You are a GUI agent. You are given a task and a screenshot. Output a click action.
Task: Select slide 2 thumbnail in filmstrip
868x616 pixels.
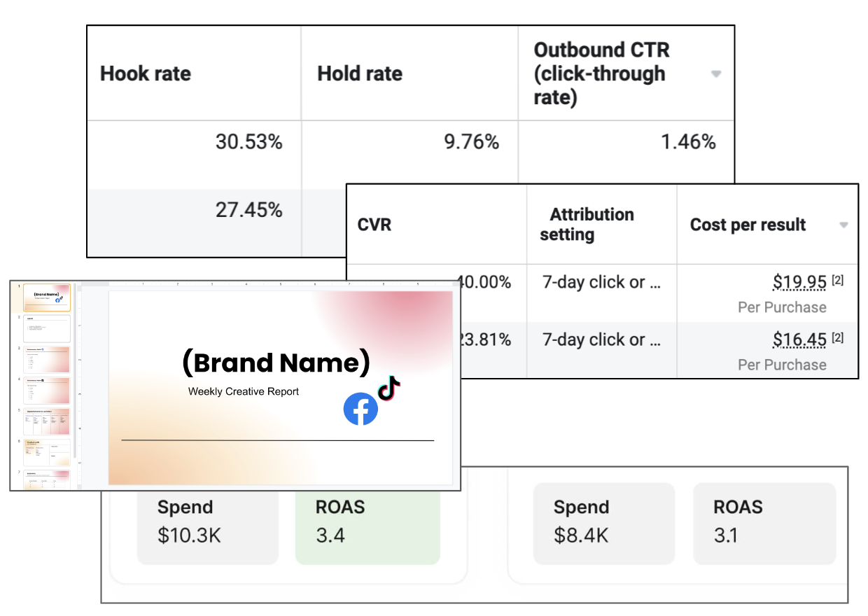[x=47, y=328]
